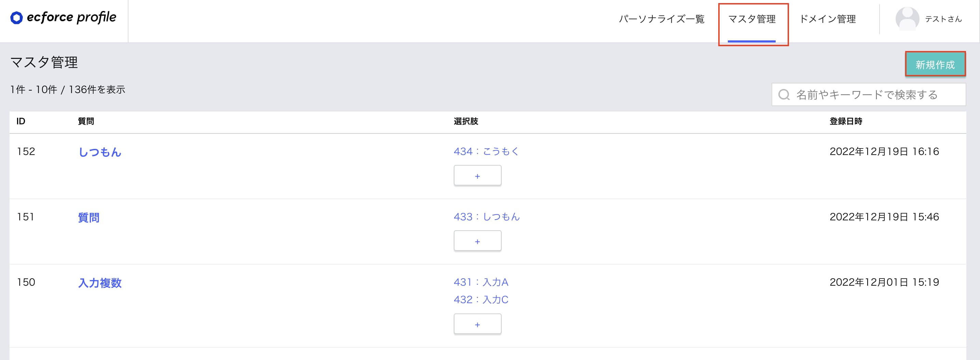Select choice 431：入力A

[x=481, y=282]
